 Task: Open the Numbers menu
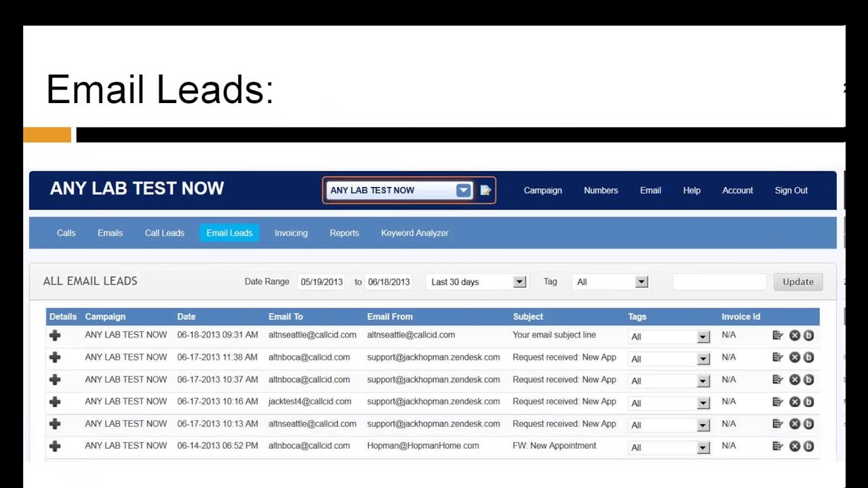[601, 190]
